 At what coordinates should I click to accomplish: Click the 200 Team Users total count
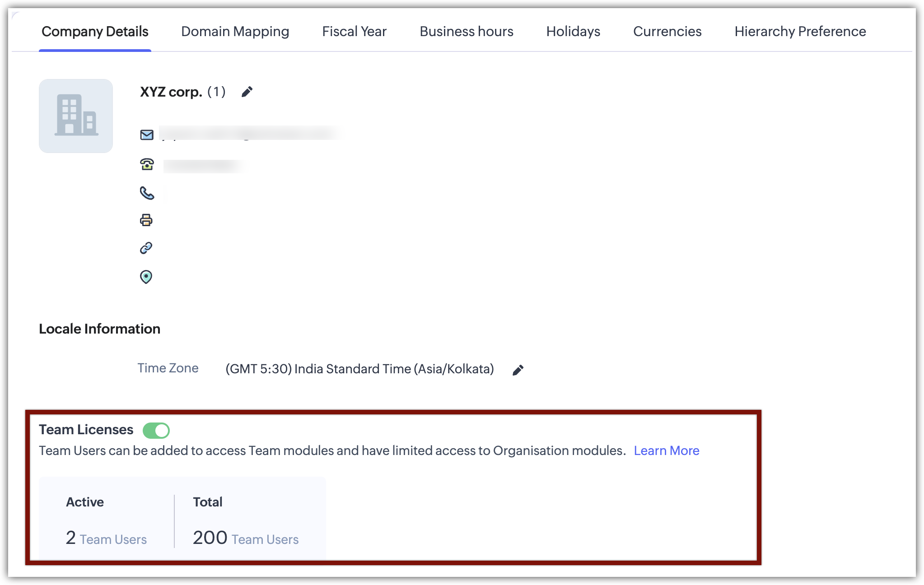click(245, 538)
